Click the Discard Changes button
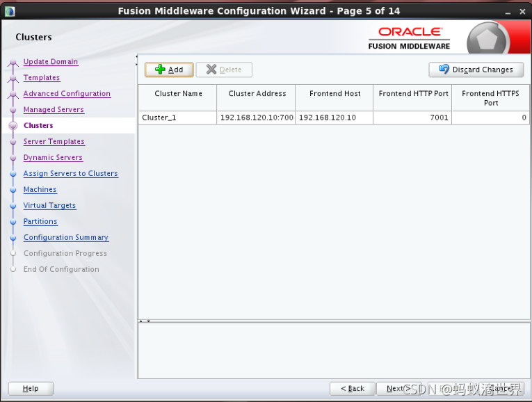 476,70
